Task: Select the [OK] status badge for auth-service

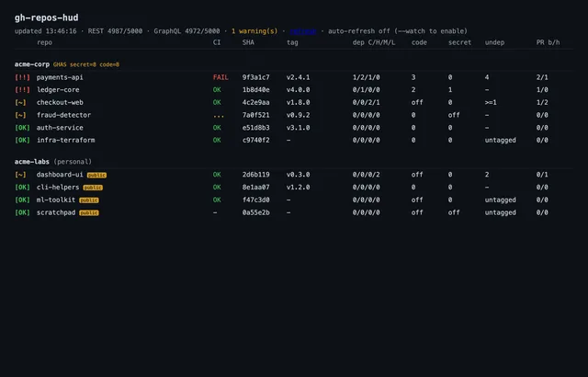Action: (x=22, y=128)
